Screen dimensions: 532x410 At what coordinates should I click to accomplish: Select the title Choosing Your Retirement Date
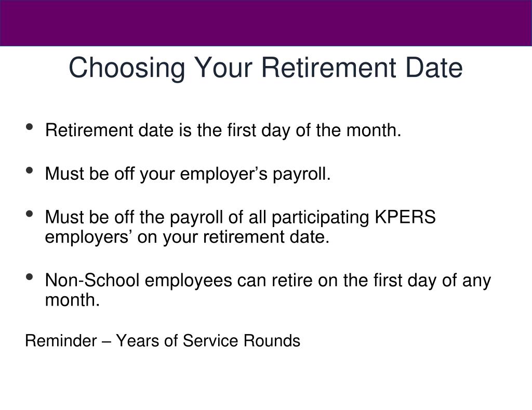tap(265, 68)
